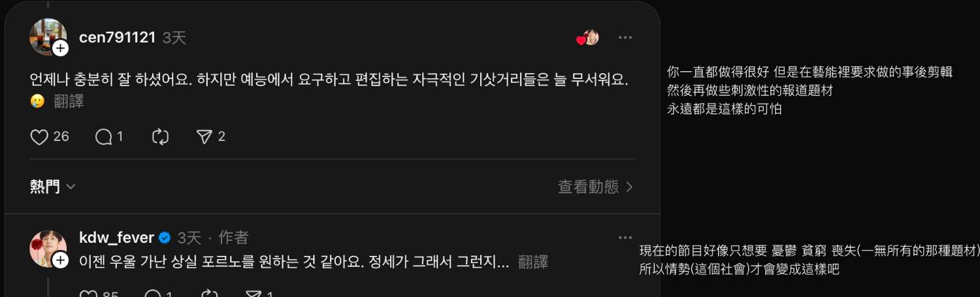This screenshot has width=980, height=297.
Task: Click the 3天 timestamp on cen791121's post
Action: point(174,38)
